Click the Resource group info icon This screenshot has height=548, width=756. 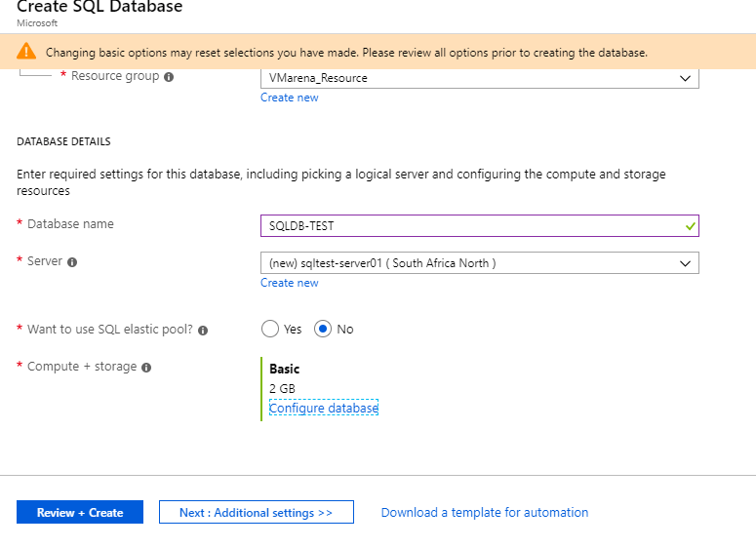tap(168, 77)
